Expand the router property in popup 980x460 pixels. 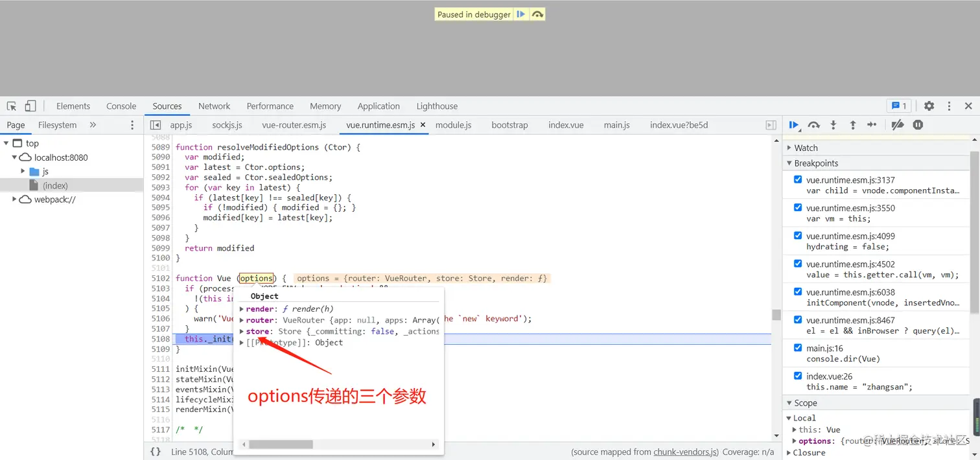click(x=242, y=320)
